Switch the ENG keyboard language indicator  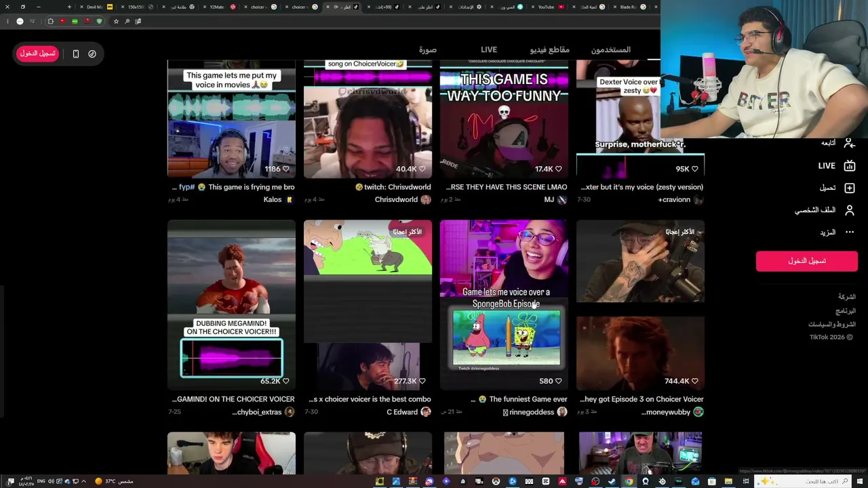[41, 481]
